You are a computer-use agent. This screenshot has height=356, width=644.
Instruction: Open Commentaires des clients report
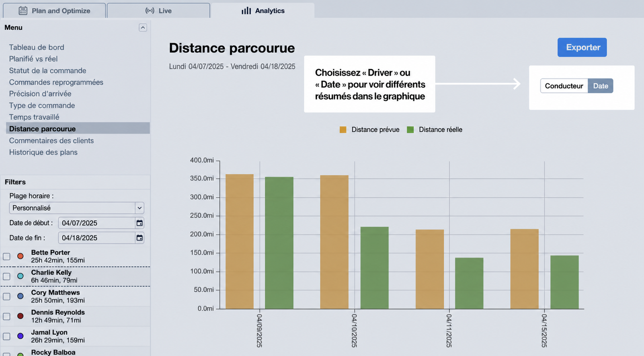(x=51, y=140)
